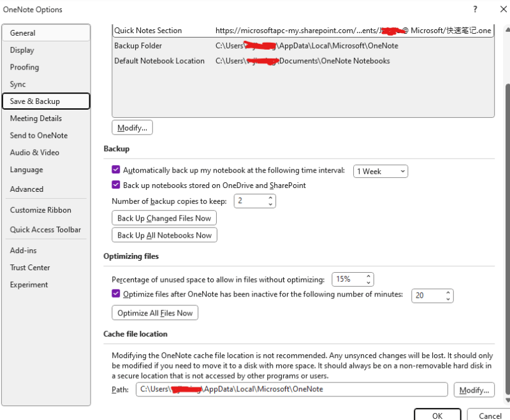This screenshot has width=510, height=420.
Task: Click Modify next to cache file location
Action: click(x=474, y=389)
